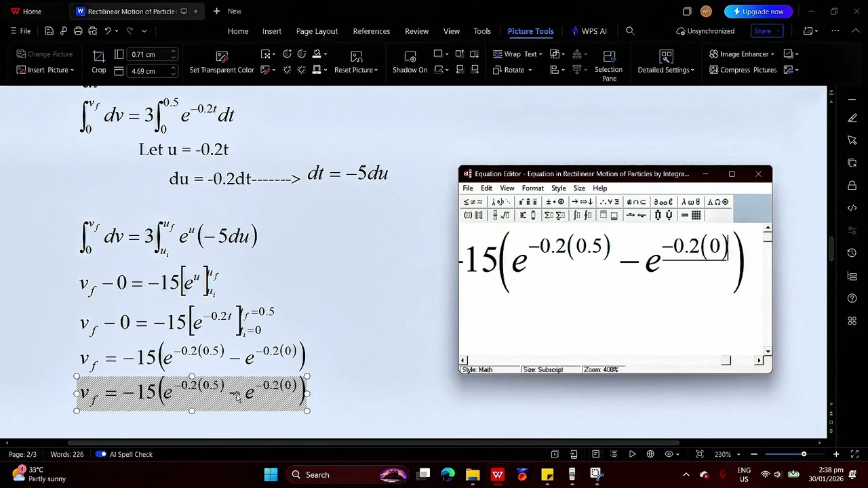Click the Home tab in title bar
Image resolution: width=868 pixels, height=488 pixels.
pyautogui.click(x=26, y=11)
